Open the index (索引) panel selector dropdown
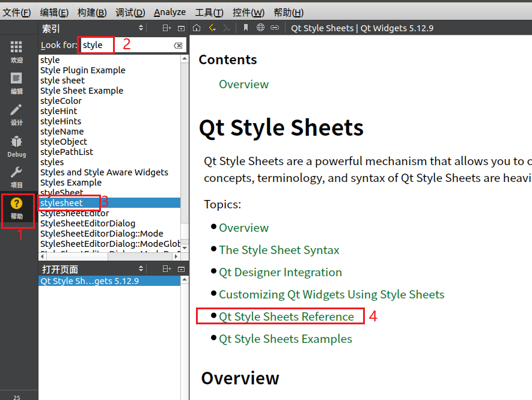This screenshot has width=532, height=400. (x=141, y=28)
